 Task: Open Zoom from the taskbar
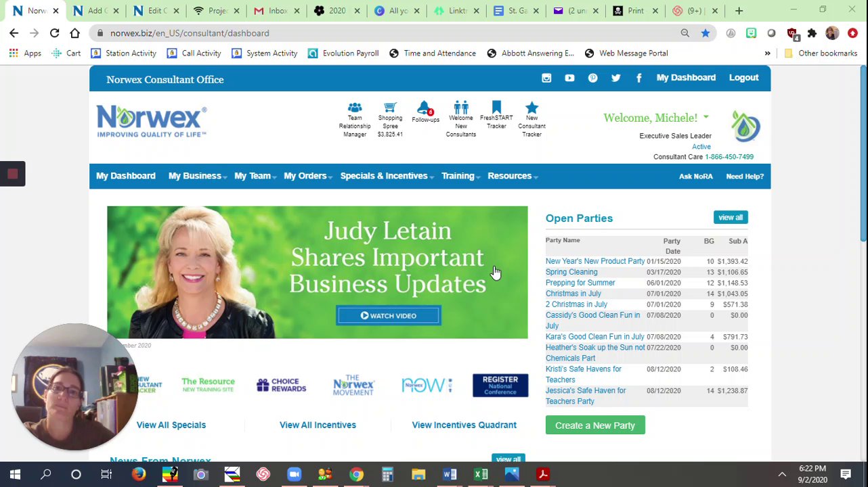[x=294, y=474]
